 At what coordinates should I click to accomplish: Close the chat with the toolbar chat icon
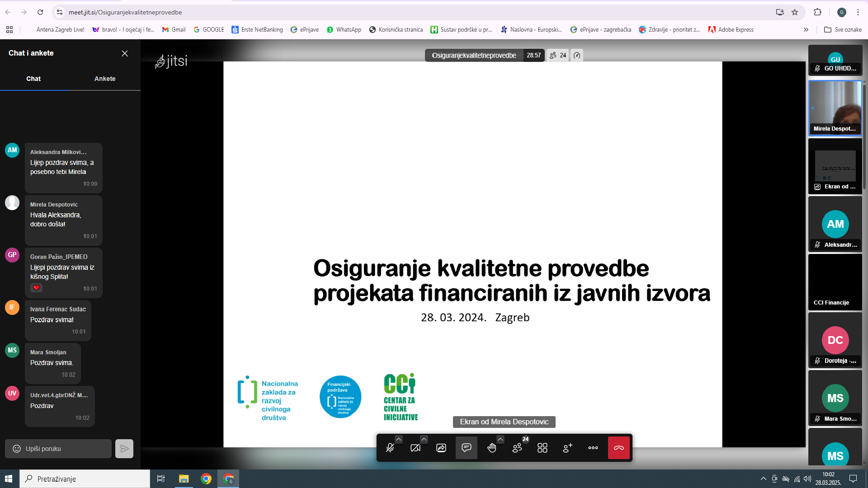click(x=466, y=448)
